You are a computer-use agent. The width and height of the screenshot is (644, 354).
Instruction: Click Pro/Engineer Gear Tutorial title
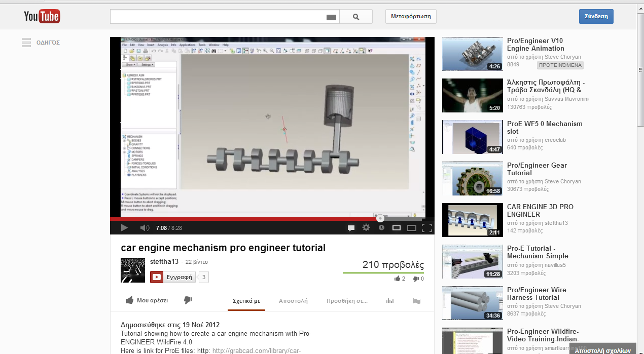tap(537, 169)
